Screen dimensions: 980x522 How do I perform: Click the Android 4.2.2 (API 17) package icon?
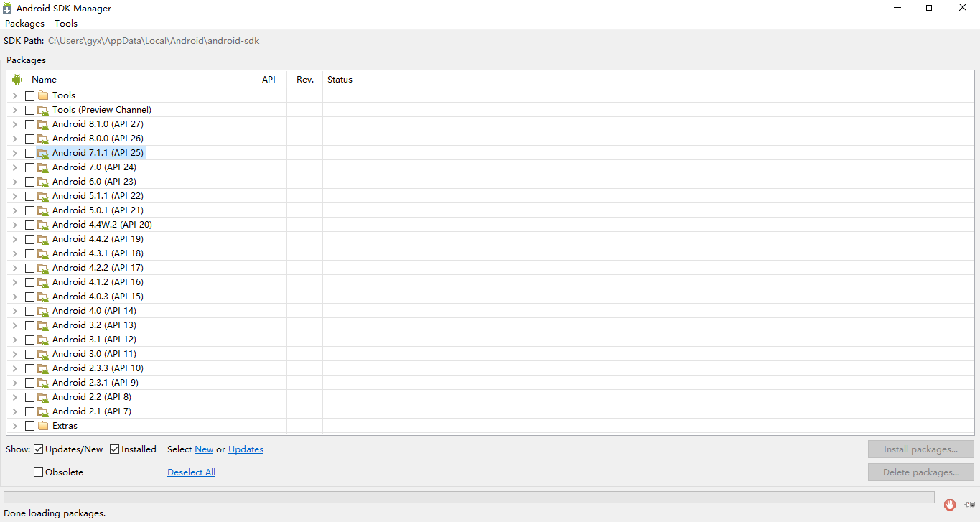point(43,268)
